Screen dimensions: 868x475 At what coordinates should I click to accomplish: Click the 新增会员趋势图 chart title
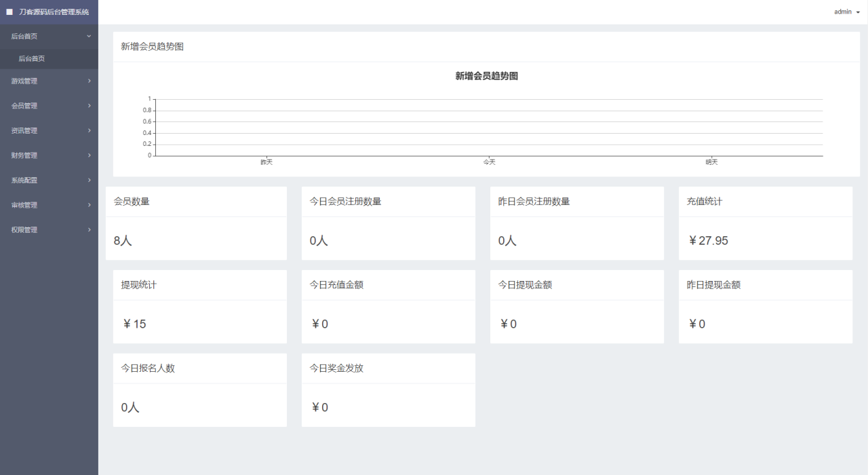coord(486,75)
